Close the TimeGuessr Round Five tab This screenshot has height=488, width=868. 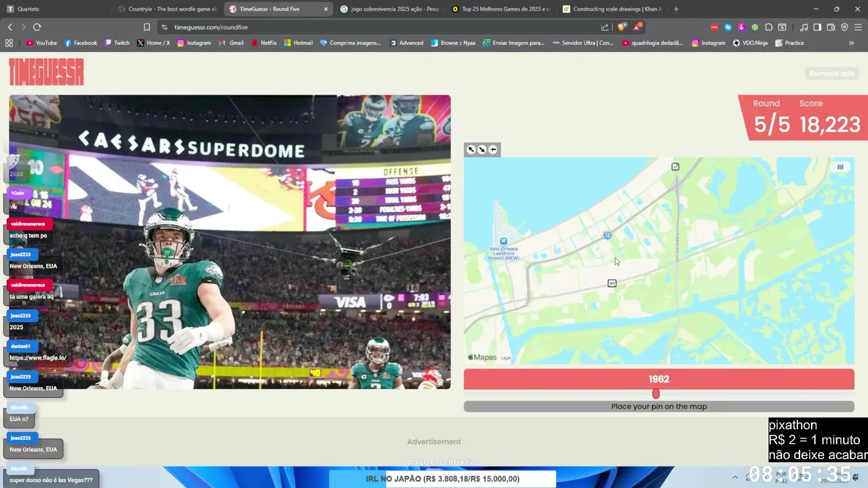[325, 9]
